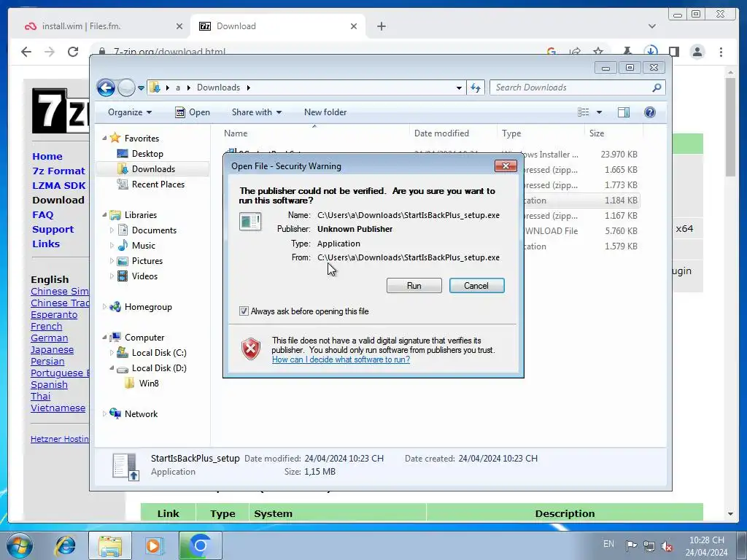Open the Pictures library

tap(147, 261)
